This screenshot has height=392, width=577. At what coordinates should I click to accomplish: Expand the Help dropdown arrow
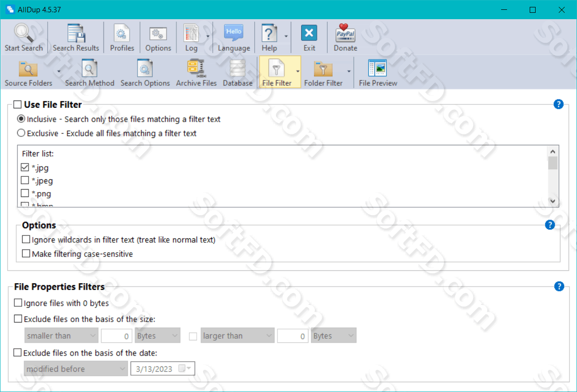point(286,36)
